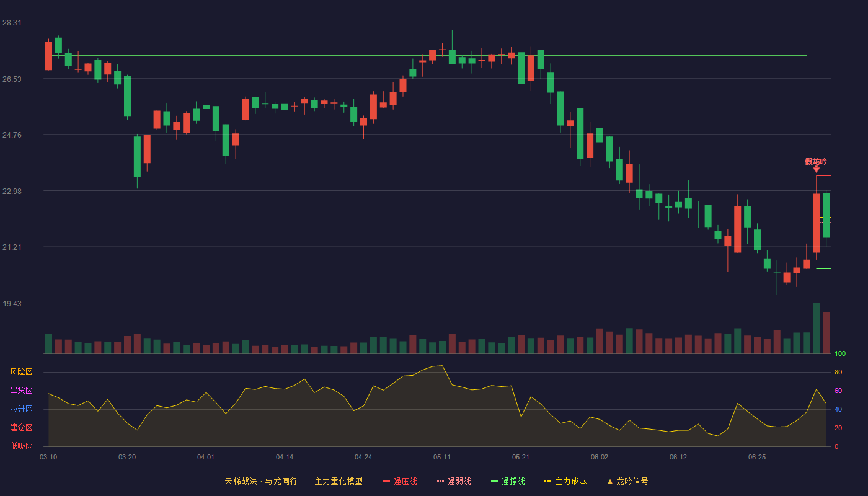
Task: Click the 21.21 price axis label
Action: [x=12, y=247]
